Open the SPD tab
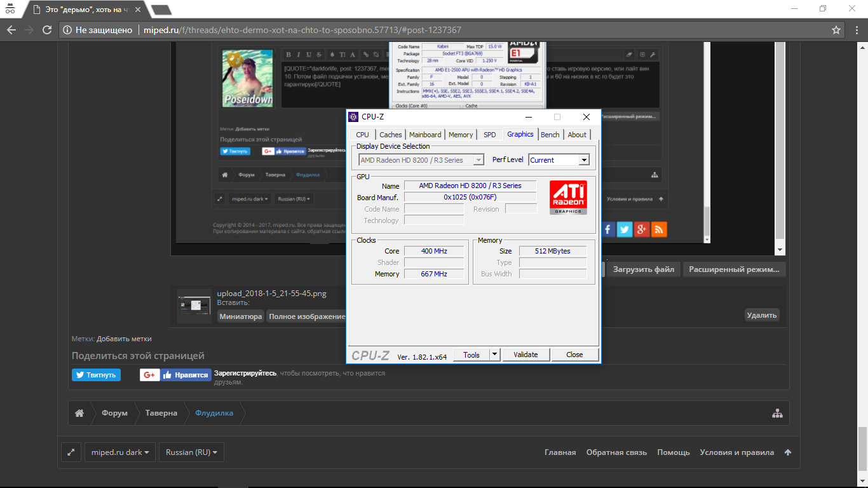 [x=489, y=135]
